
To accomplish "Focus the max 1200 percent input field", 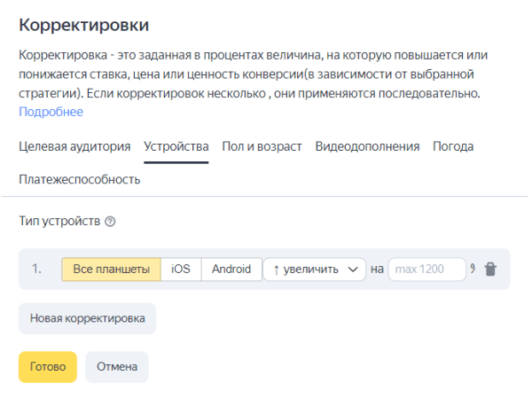I will pos(426,270).
